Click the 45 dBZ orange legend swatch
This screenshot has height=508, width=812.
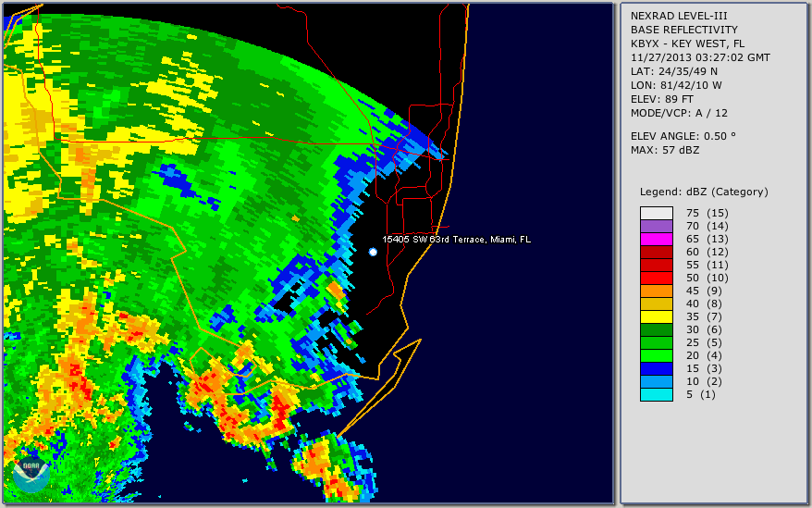click(656, 291)
